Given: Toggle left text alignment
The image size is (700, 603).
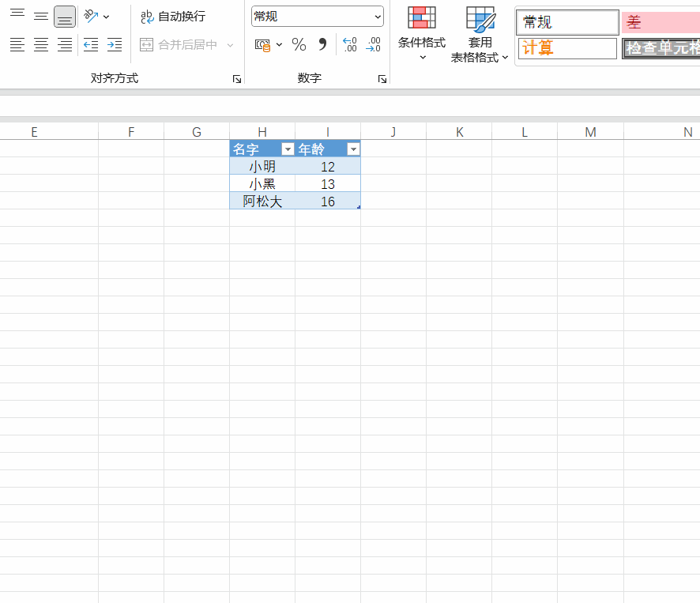Looking at the screenshot, I should coord(17,45).
